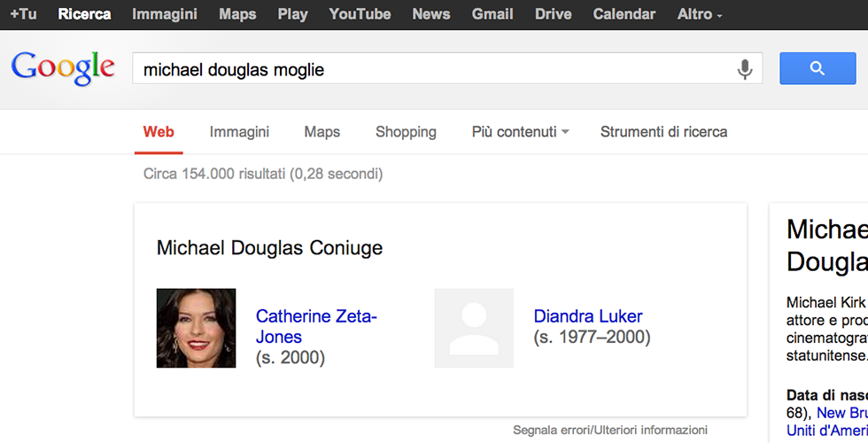Click Segnala errori/Ulteriori informazioni link
Image resolution: width=868 pixels, height=443 pixels.
[609, 430]
